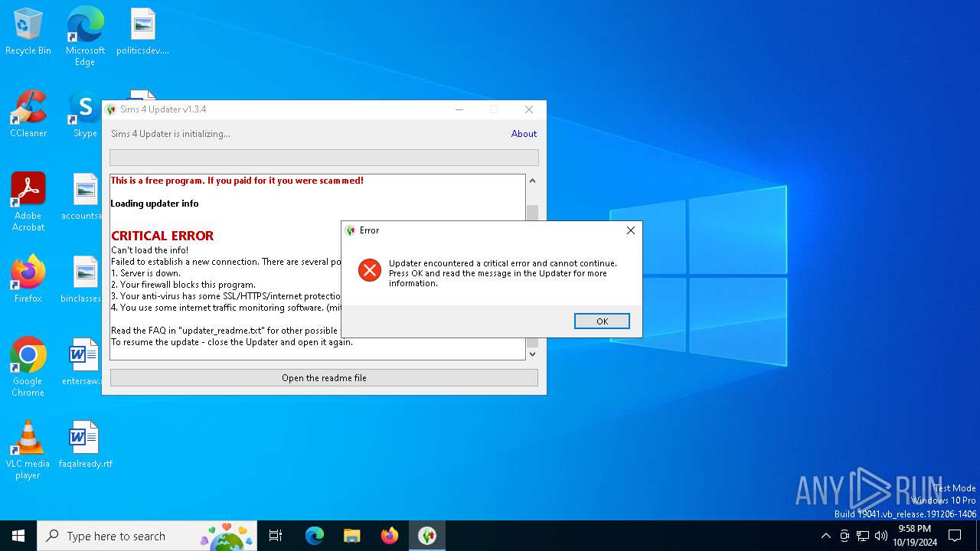Open the taskbar clock and date
Viewport: 980px width, 551px height.
point(915,536)
